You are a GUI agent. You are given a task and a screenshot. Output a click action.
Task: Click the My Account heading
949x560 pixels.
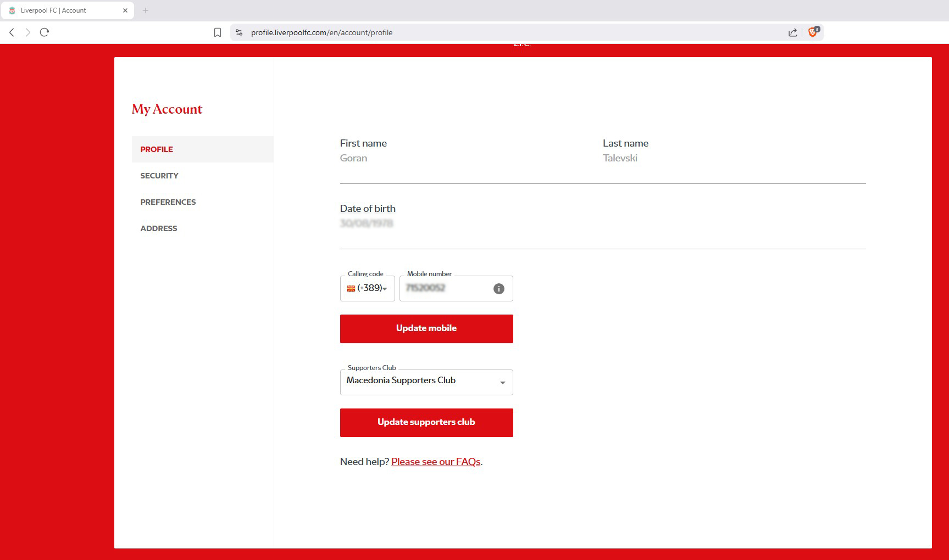167,109
